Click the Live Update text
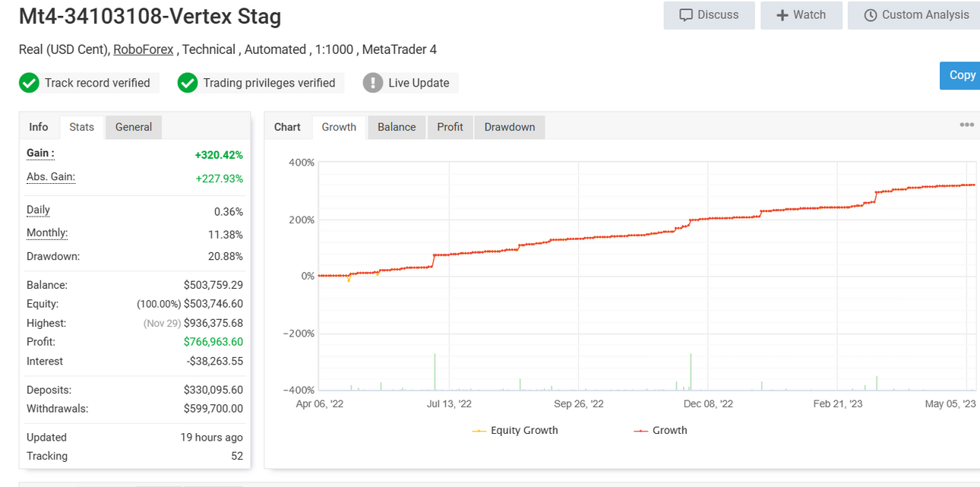980x487 pixels. click(419, 83)
